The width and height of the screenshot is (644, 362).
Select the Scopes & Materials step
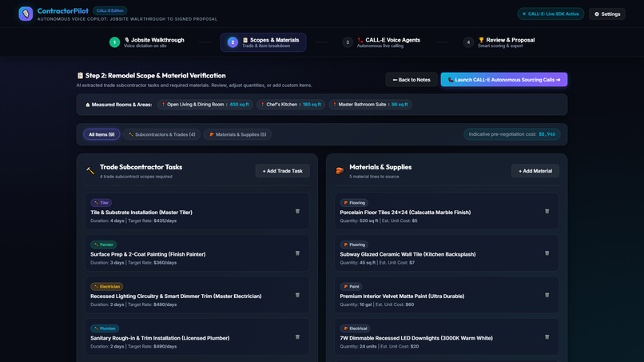(263, 42)
